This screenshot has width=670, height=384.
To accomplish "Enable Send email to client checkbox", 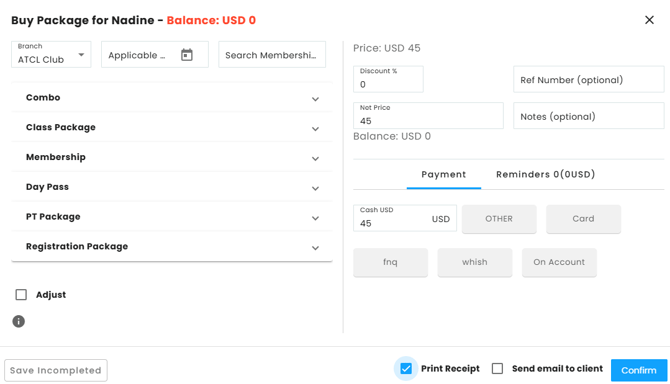I will (497, 368).
